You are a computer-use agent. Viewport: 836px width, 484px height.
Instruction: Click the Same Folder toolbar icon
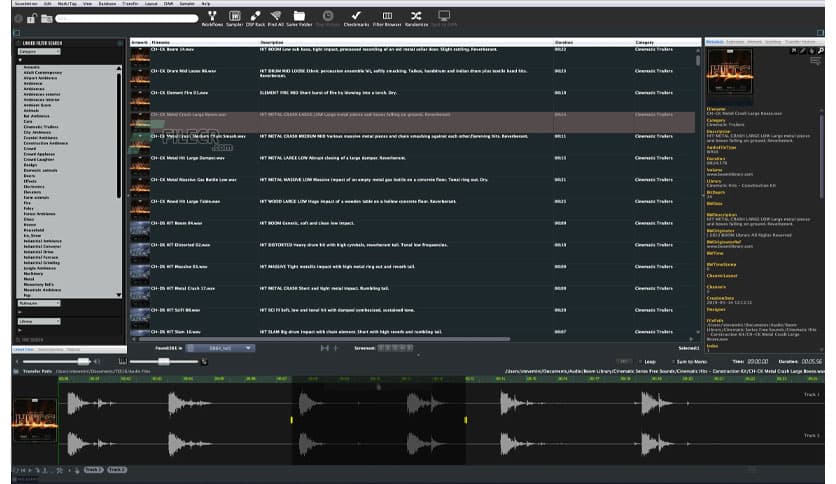pyautogui.click(x=299, y=18)
